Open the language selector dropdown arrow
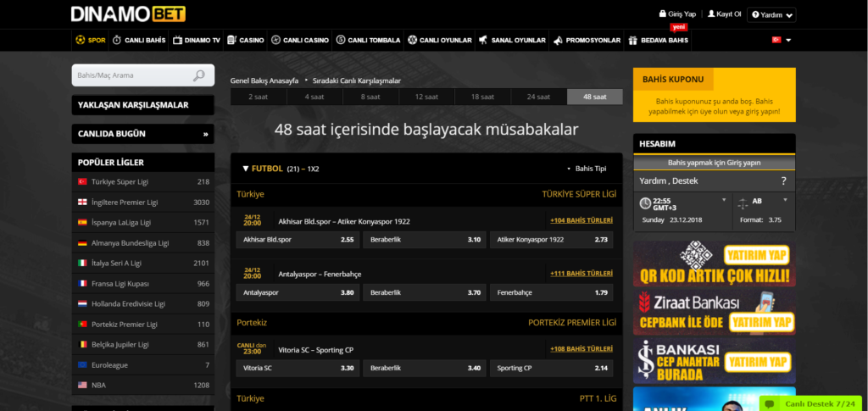The height and width of the screenshot is (411, 868). pos(788,41)
